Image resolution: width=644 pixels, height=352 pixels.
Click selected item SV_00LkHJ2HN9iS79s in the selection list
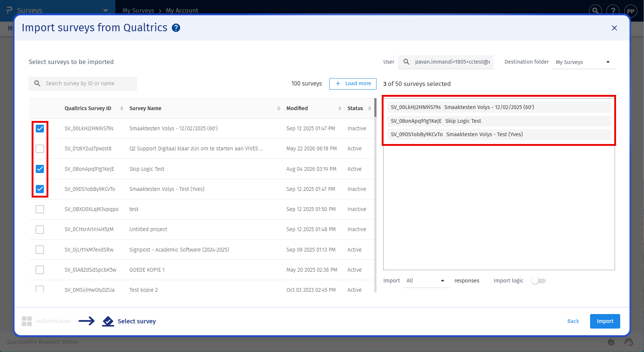[x=499, y=107]
